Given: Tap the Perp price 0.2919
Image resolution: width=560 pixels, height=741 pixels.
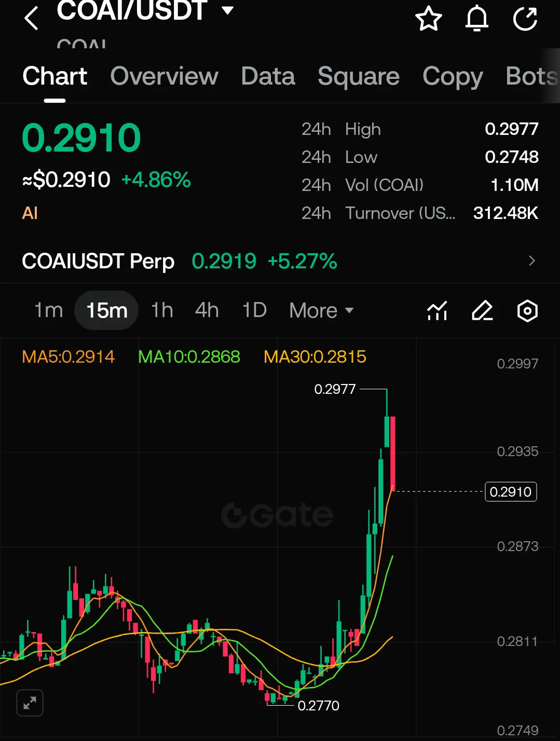Looking at the screenshot, I should tap(224, 261).
